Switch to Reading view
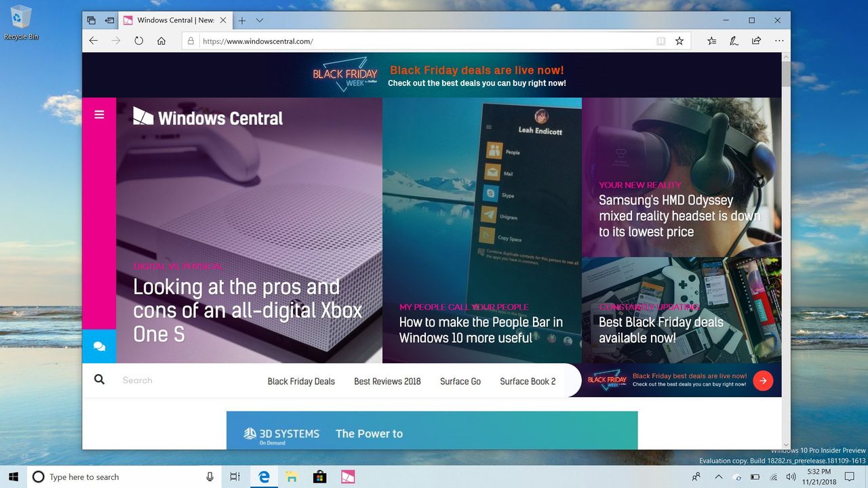Screen dimensions: 868x488 661,41
